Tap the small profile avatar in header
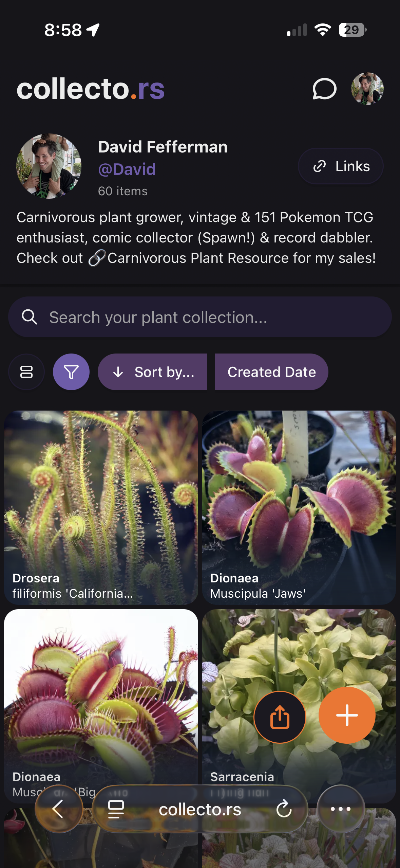Screen dimensions: 400x868 click(367, 89)
